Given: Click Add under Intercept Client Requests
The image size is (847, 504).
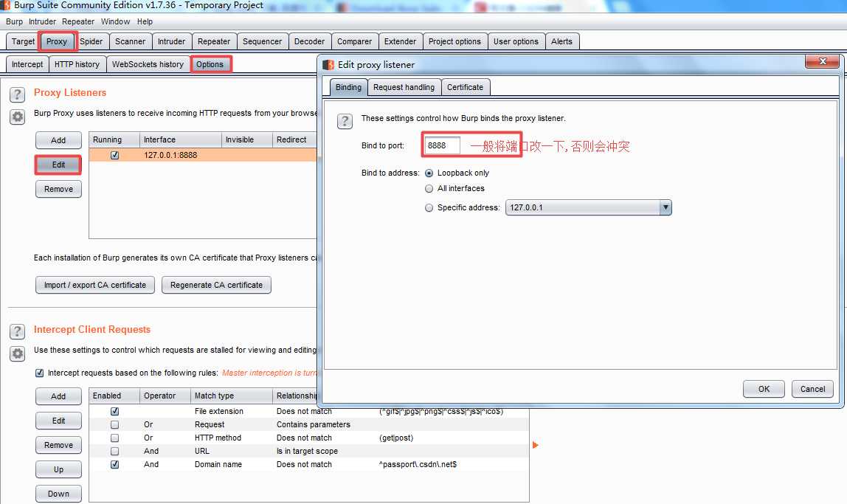Looking at the screenshot, I should (x=58, y=396).
